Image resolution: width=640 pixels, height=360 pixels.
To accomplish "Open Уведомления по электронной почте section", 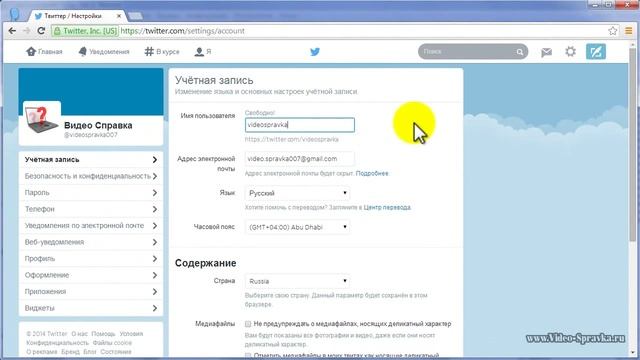I will pyautogui.click(x=91, y=226).
